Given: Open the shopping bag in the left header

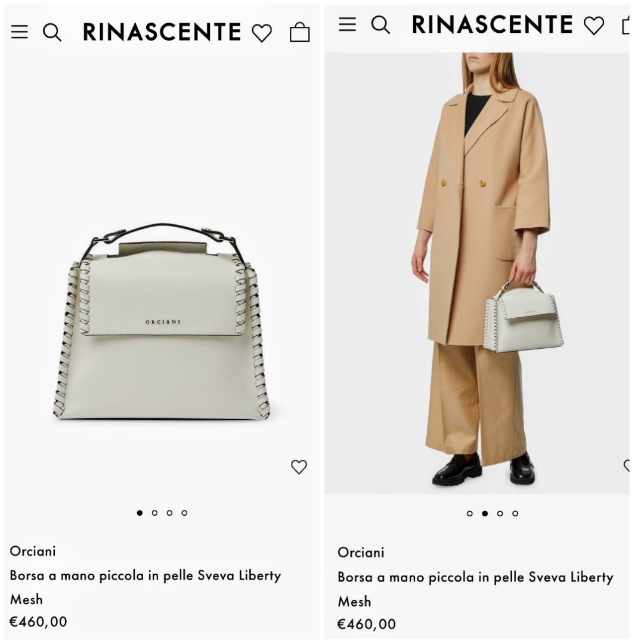Looking at the screenshot, I should (x=299, y=32).
